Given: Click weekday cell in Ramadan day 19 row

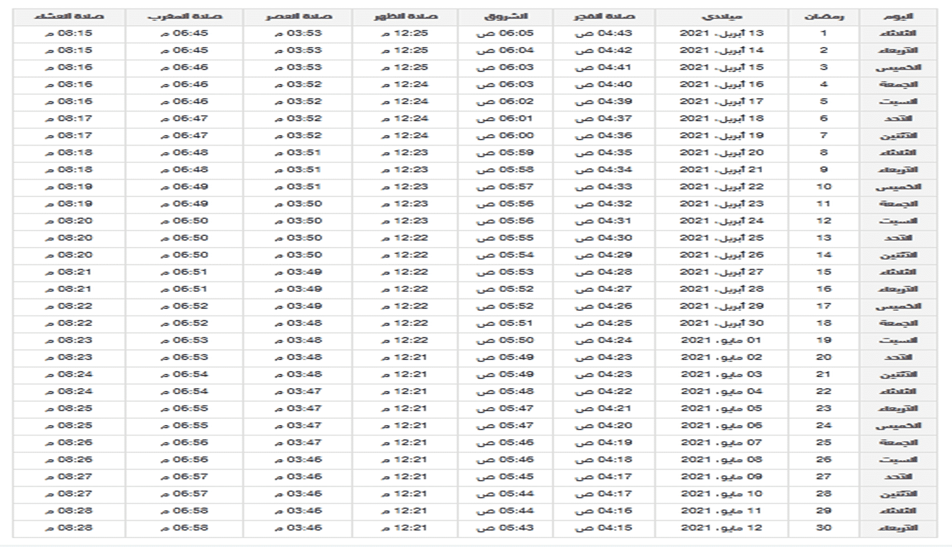Looking at the screenshot, I should pyautogui.click(x=898, y=340).
